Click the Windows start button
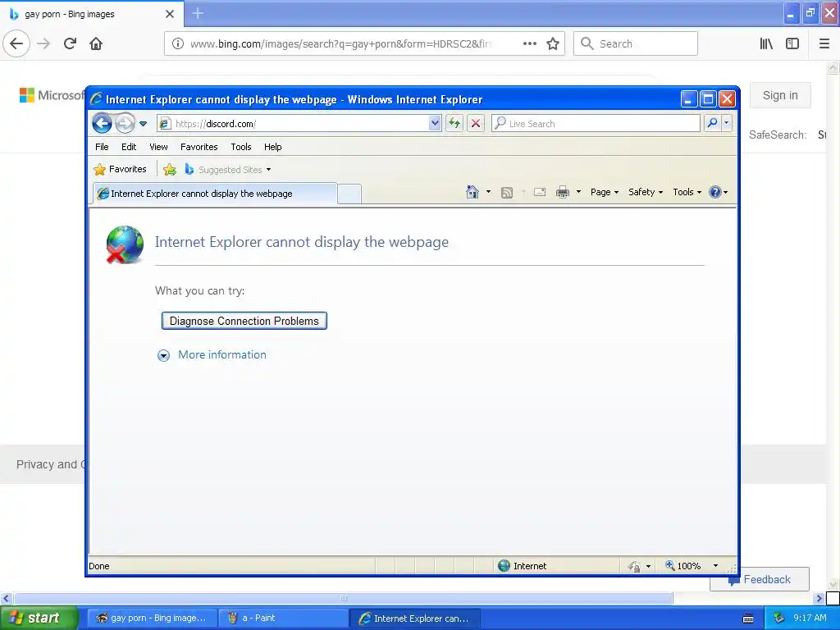The height and width of the screenshot is (630, 840). [x=38, y=618]
